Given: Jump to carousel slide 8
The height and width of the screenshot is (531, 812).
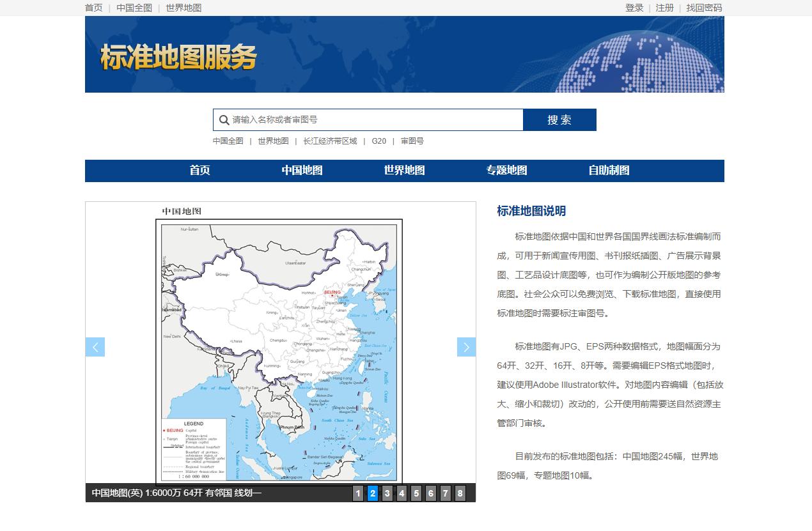Looking at the screenshot, I should [x=460, y=493].
